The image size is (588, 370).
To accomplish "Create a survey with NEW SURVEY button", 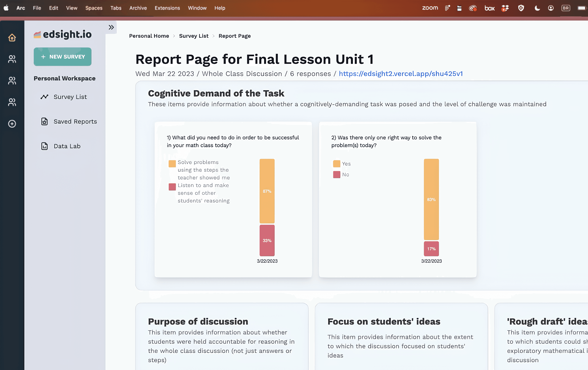I will click(x=63, y=57).
